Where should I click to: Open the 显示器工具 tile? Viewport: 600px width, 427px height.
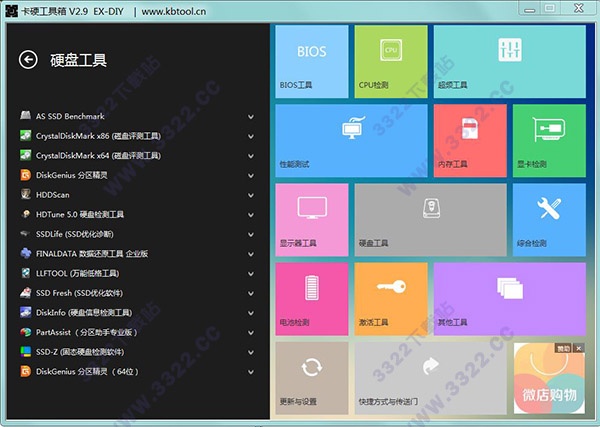[x=312, y=220]
